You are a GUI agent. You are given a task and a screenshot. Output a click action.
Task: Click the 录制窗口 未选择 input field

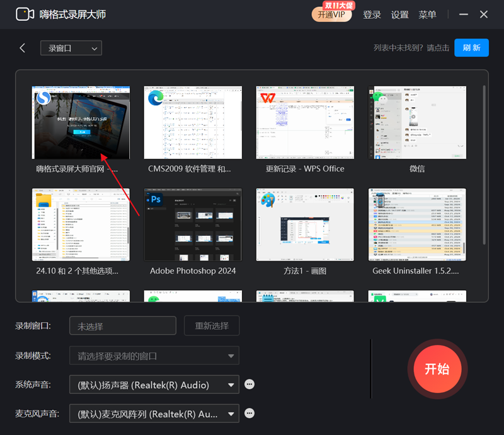[122, 326]
